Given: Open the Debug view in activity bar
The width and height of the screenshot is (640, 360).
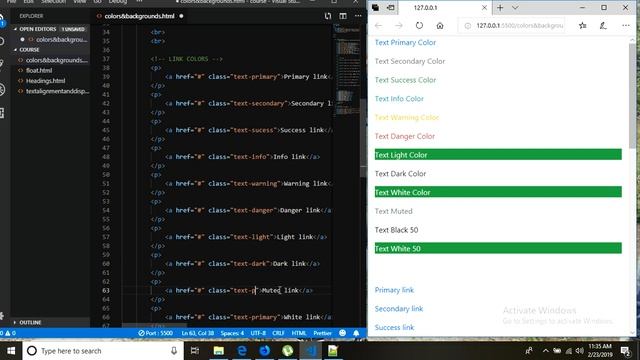Looking at the screenshot, I should (2, 89).
